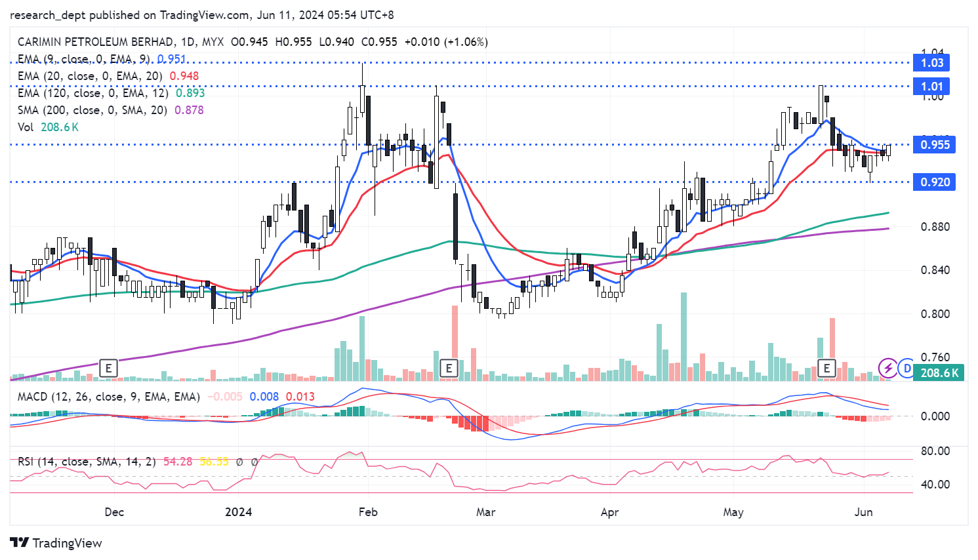Click the EMA 120 indicator legend
Image resolution: width=978 pixels, height=560 pixels.
[92, 93]
